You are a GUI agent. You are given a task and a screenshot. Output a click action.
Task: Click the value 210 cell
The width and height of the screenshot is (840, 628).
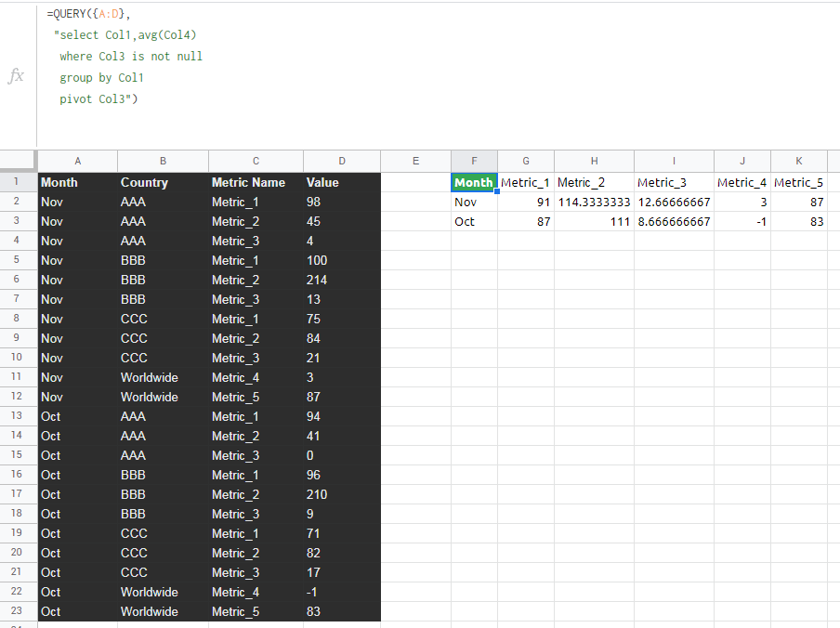[x=342, y=494]
